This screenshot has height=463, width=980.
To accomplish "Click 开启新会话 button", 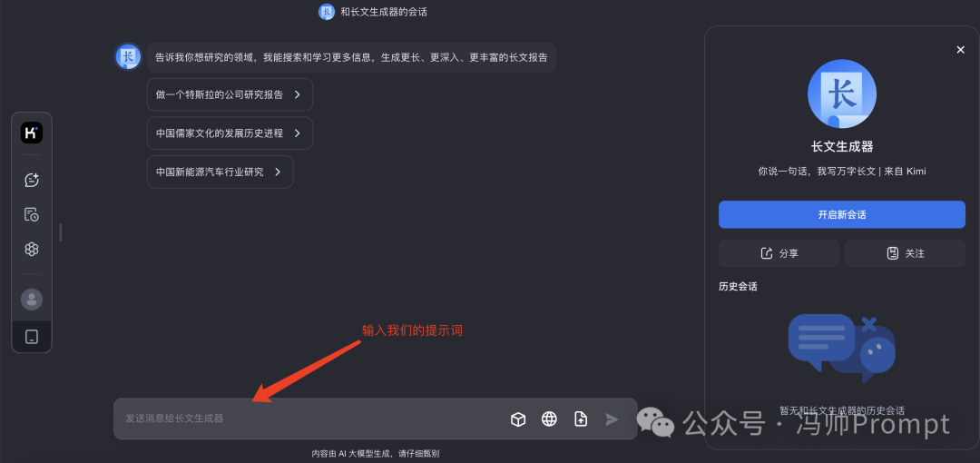I will [x=842, y=214].
